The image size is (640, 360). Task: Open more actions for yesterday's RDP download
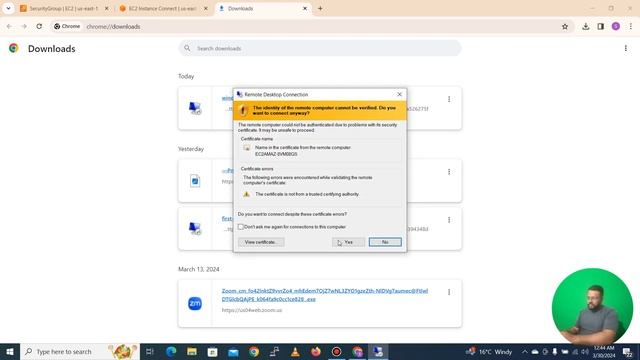(x=449, y=220)
